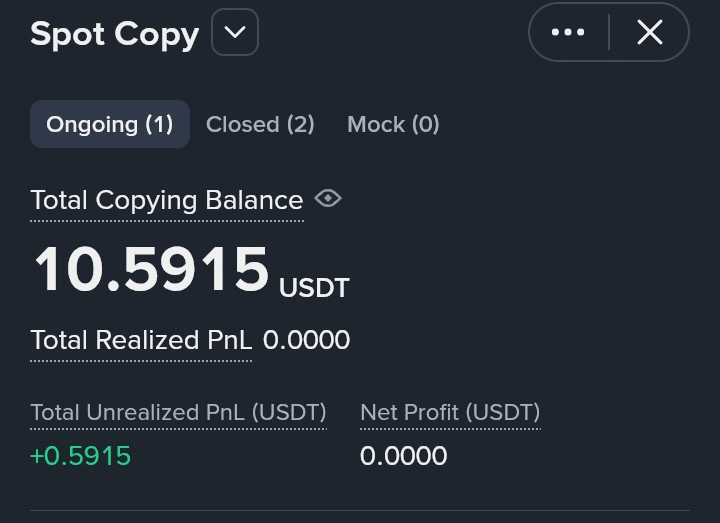Screen dimensions: 720x523
Task: Expand the Spot Copy dropdown chevron
Action: (x=235, y=33)
